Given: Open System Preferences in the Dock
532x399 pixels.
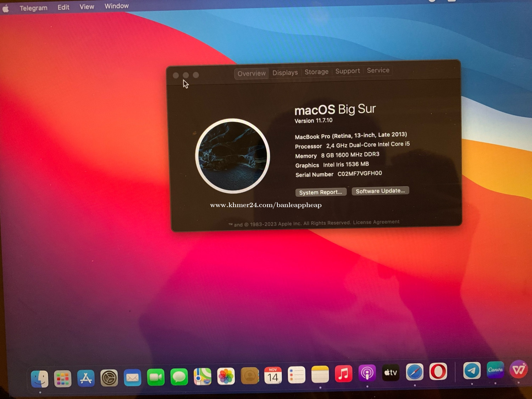Looking at the screenshot, I should (x=109, y=378).
